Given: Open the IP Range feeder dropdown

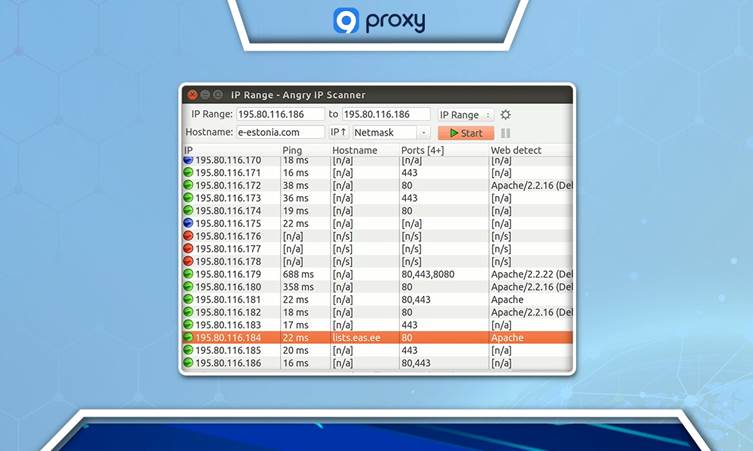Looking at the screenshot, I should click(x=465, y=115).
